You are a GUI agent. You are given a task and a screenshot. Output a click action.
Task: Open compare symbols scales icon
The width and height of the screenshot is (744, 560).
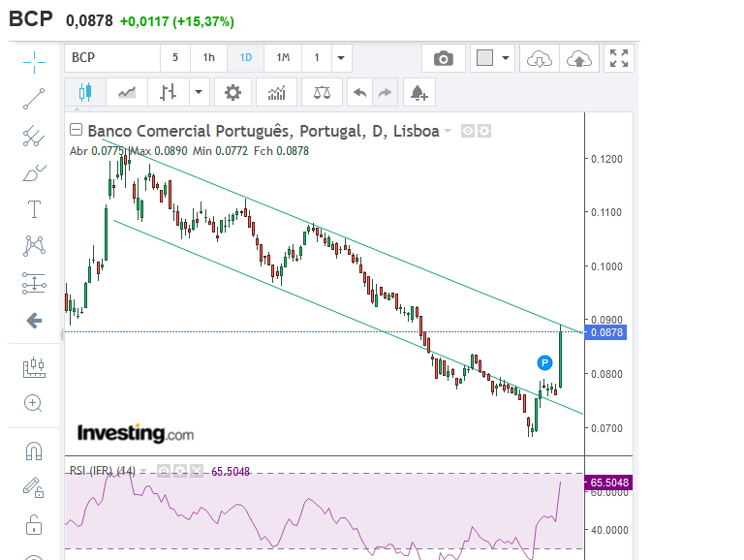pos(323,92)
